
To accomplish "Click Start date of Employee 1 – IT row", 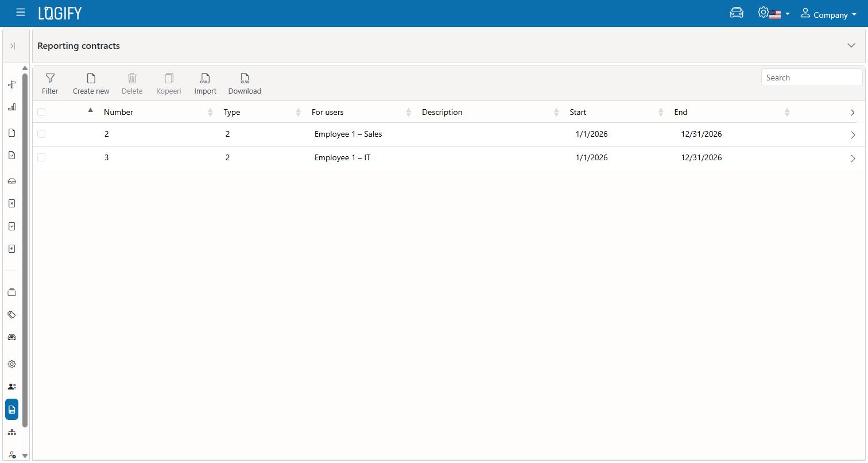I will 591,157.
